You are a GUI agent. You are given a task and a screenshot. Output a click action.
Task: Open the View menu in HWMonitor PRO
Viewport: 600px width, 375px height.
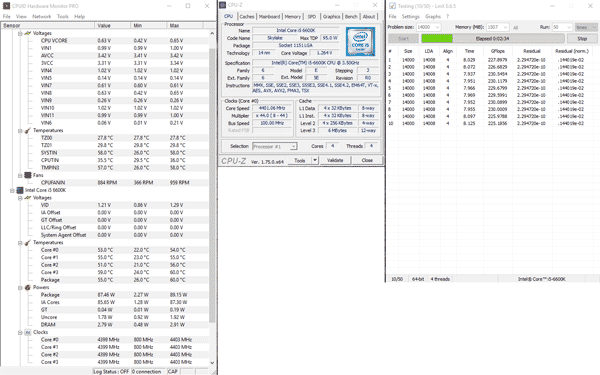(21, 16)
